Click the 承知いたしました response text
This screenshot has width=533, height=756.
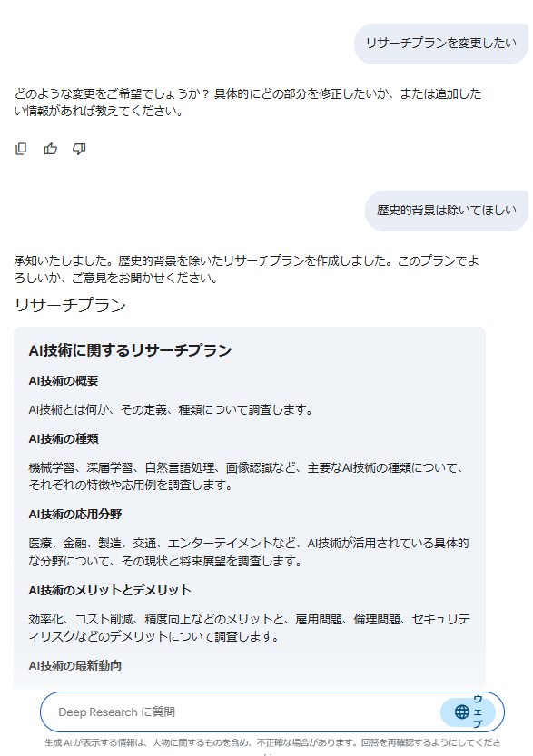tap(246, 270)
